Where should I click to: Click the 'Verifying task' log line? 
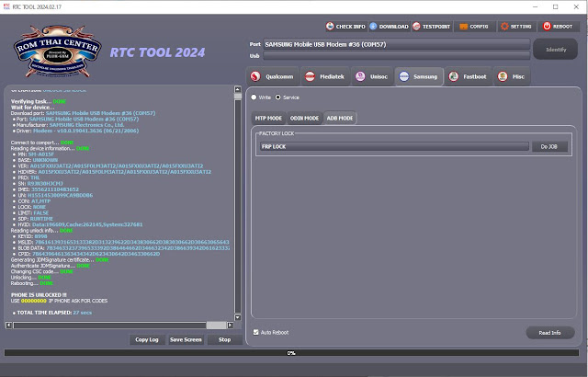[x=39, y=101]
